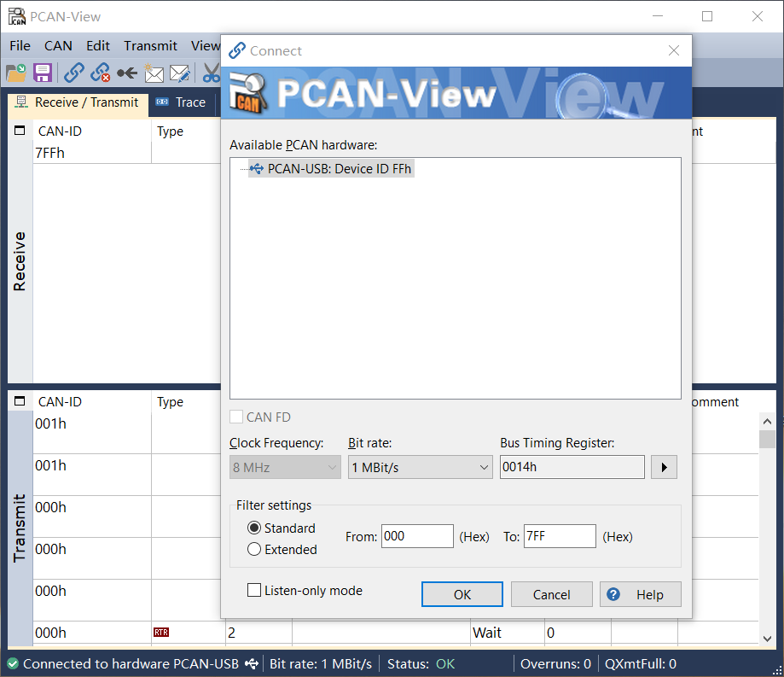Click the vertical Receive panel label
Image resolution: width=784 pixels, height=677 pixels.
tap(19, 261)
